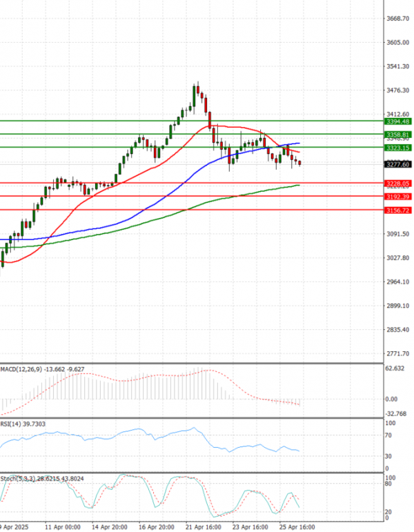
Task: Click the 23 Apr 16:00 date marker
Action: point(251,526)
